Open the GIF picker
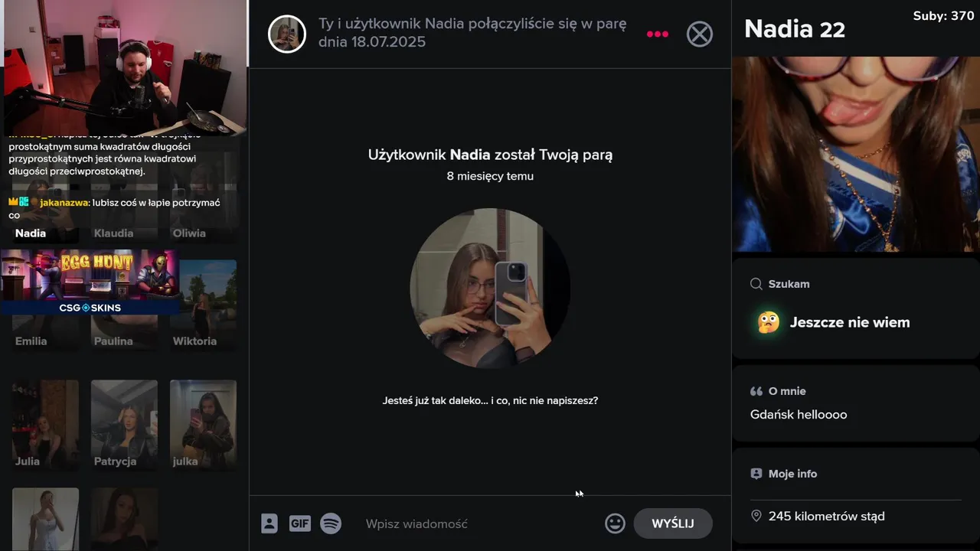The height and width of the screenshot is (551, 980). tap(300, 523)
